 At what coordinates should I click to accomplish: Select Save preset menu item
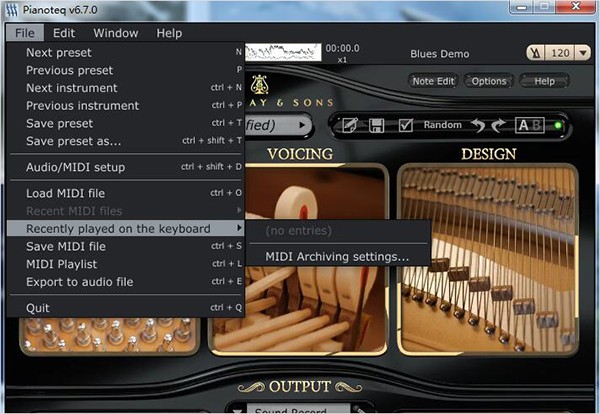tap(126, 123)
